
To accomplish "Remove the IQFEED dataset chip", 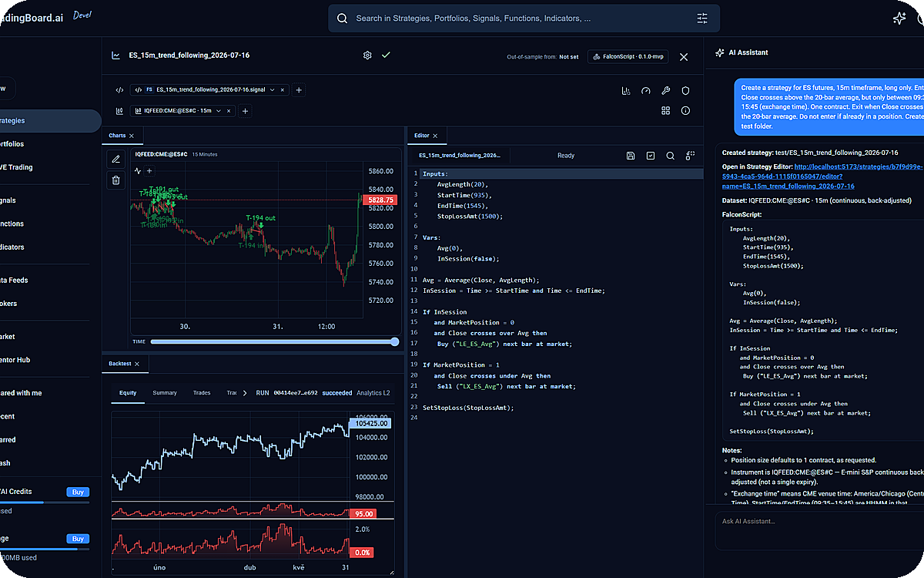I will pyautogui.click(x=229, y=111).
